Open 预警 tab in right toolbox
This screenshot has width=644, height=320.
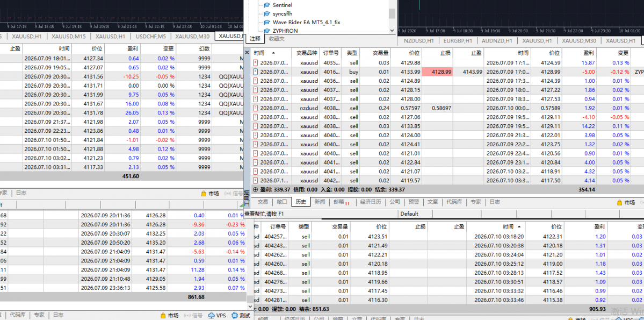tap(414, 202)
